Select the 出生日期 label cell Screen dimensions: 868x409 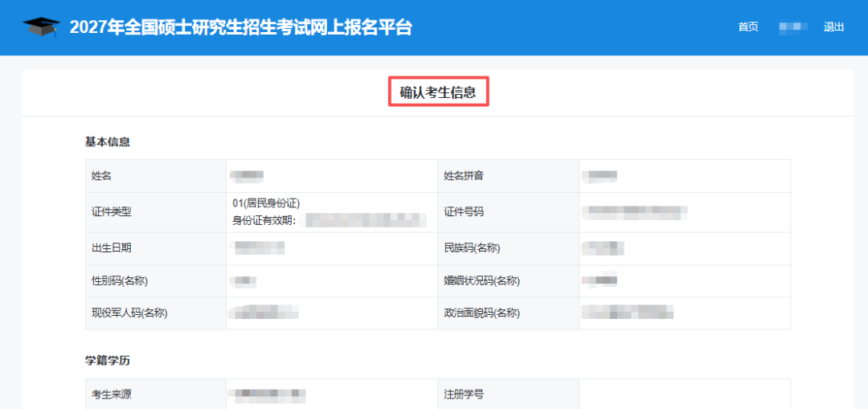click(156, 248)
